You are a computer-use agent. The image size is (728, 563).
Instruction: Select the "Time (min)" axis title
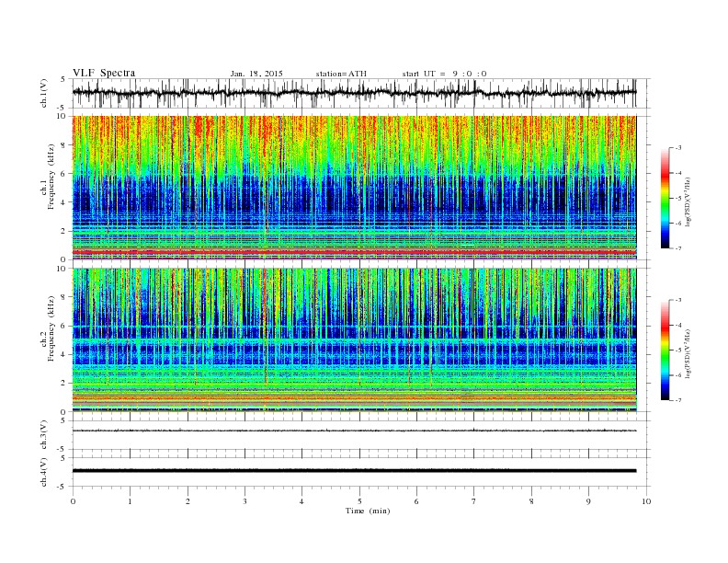[x=368, y=511]
